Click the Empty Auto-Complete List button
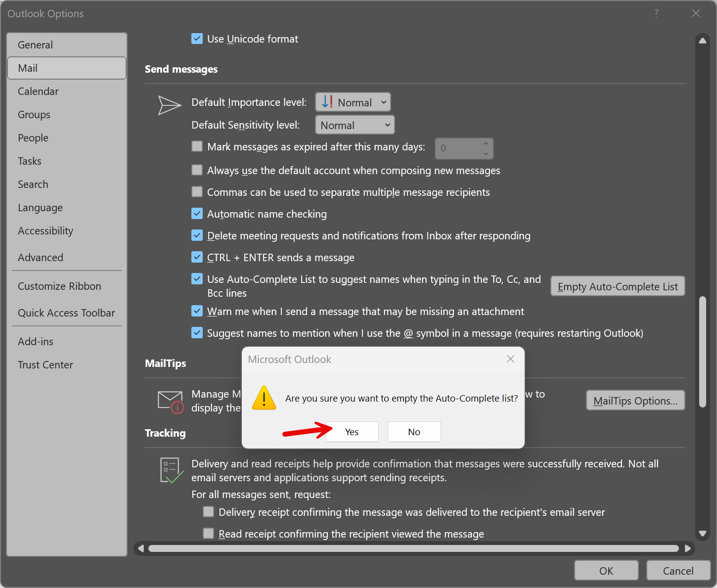This screenshot has height=588, width=717. [x=618, y=286]
